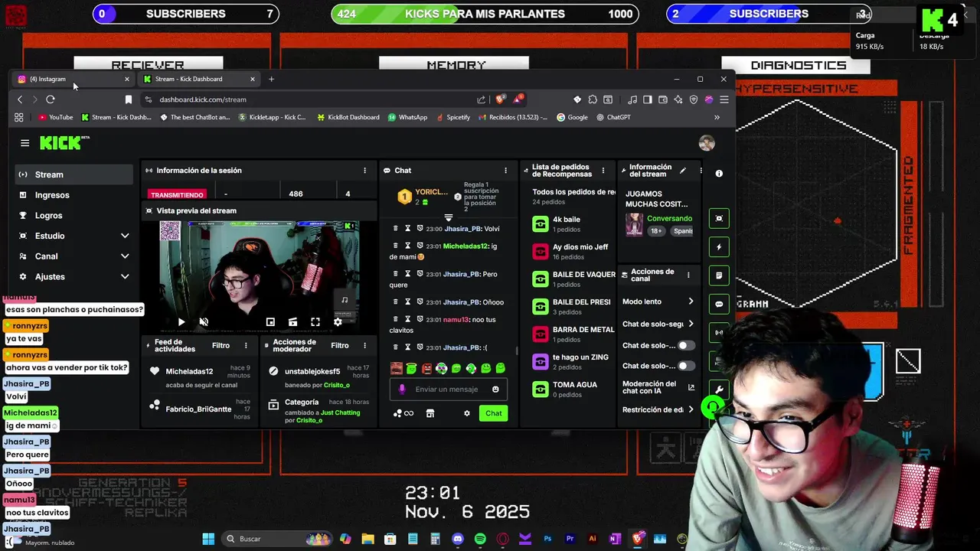Viewport: 980px width, 551px height.
Task: Expand the Canal sidebar section
Action: click(x=74, y=256)
